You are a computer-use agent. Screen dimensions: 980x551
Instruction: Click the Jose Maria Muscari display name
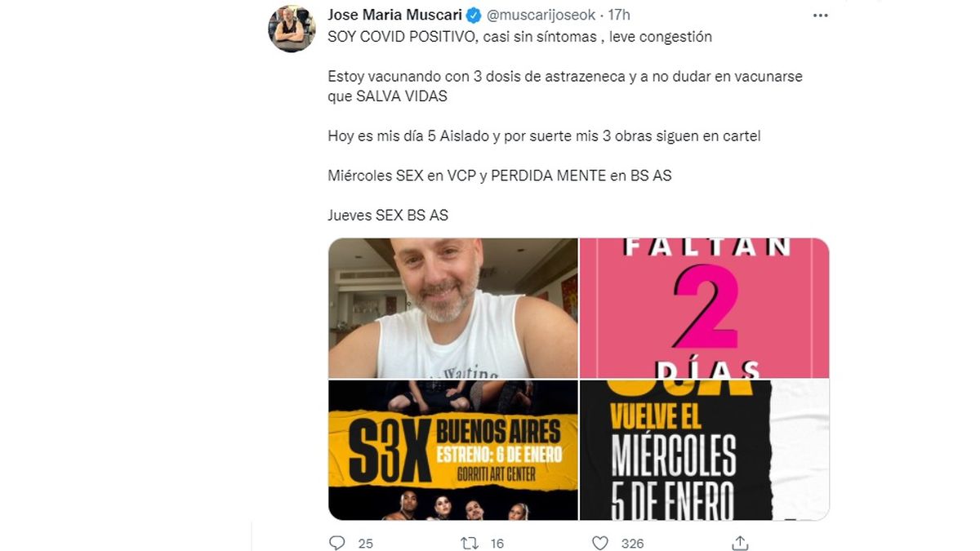pos(394,16)
